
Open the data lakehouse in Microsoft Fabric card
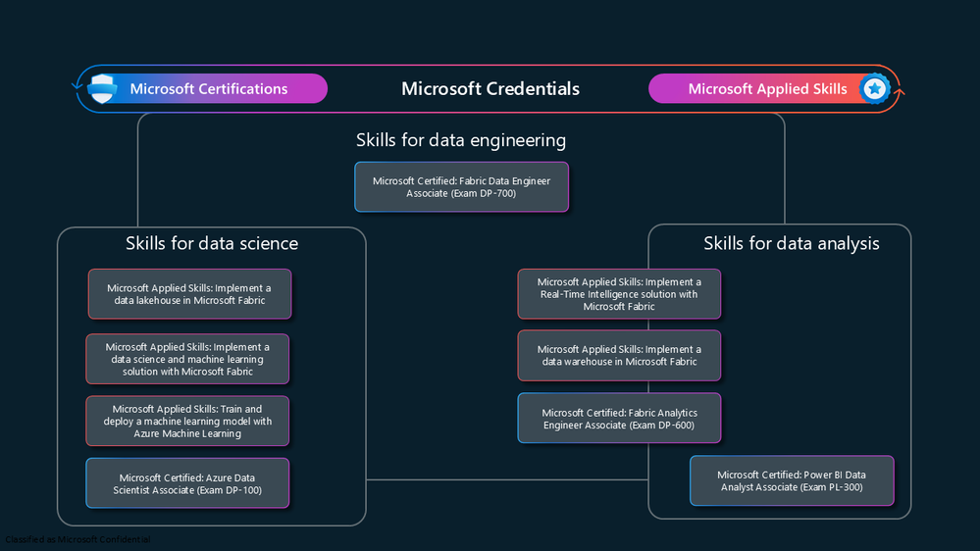pos(189,294)
